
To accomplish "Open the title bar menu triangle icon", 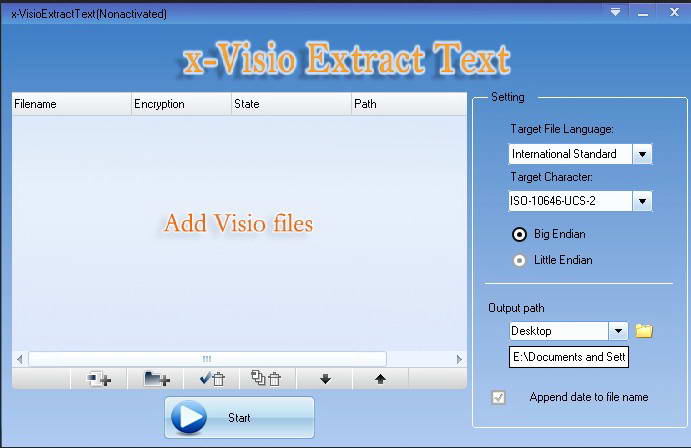I will coord(616,12).
